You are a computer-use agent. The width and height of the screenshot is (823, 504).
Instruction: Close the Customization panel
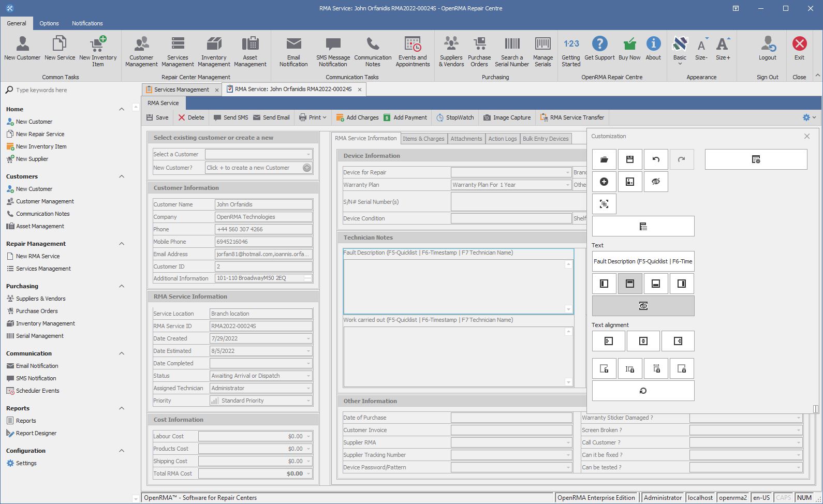[807, 136]
